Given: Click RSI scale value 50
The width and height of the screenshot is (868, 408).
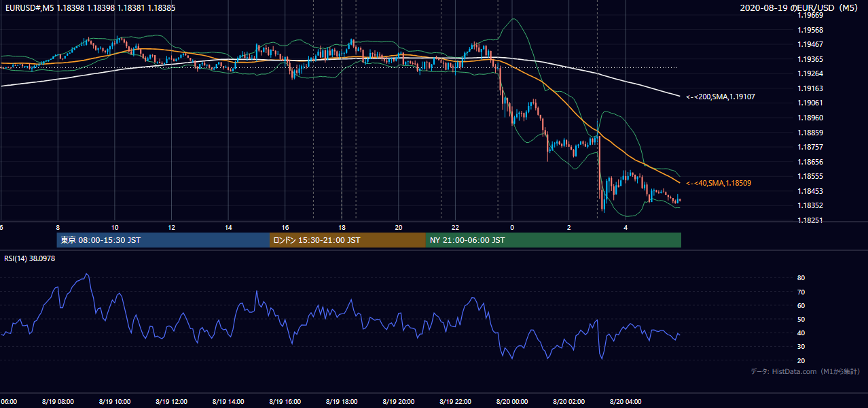Looking at the screenshot, I should point(801,320).
